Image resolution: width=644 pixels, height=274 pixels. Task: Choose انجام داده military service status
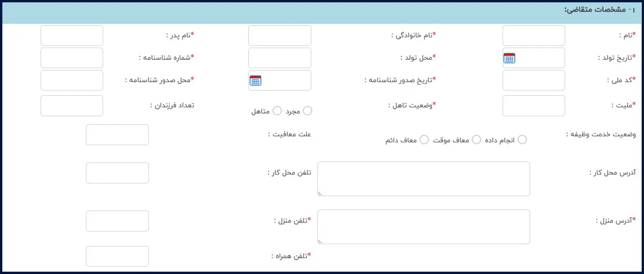pos(522,140)
